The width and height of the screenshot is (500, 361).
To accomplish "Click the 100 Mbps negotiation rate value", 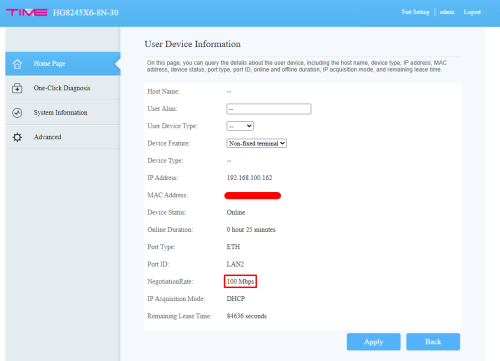I will (x=240, y=281).
